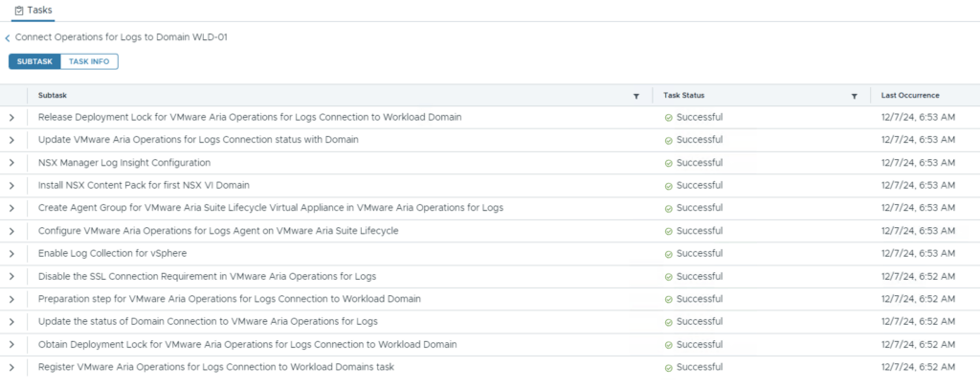Click Connect Operations for Logs to Domain title

(x=122, y=37)
